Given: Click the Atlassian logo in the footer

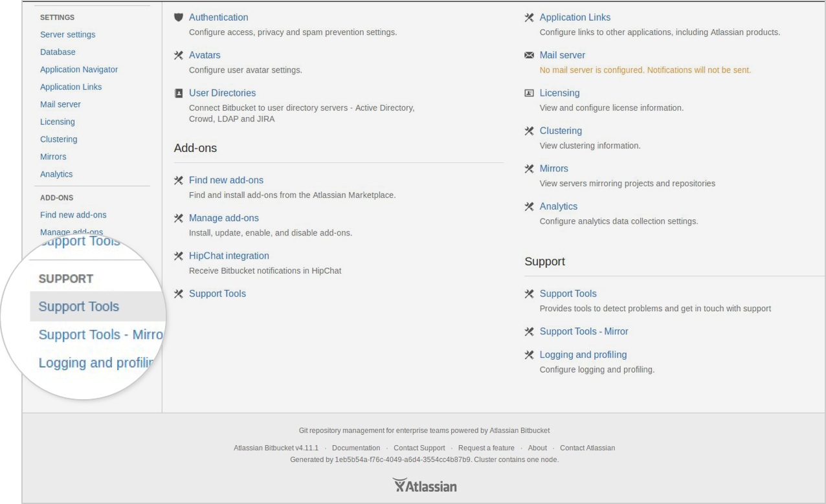Looking at the screenshot, I should [x=424, y=485].
